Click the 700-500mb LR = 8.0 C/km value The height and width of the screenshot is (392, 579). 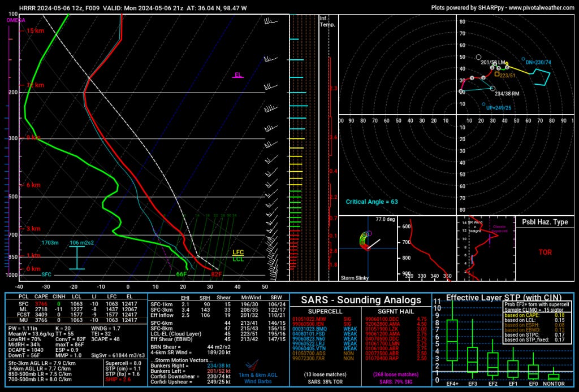pos(40,380)
